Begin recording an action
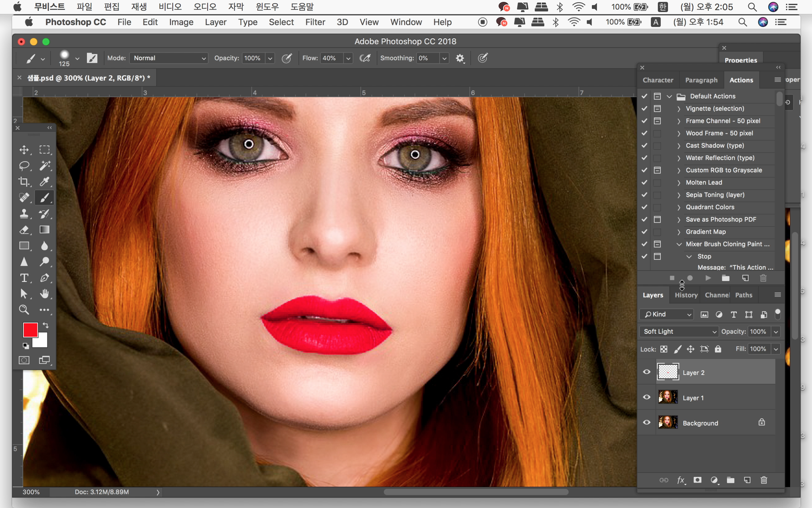This screenshot has width=812, height=508. [690, 278]
